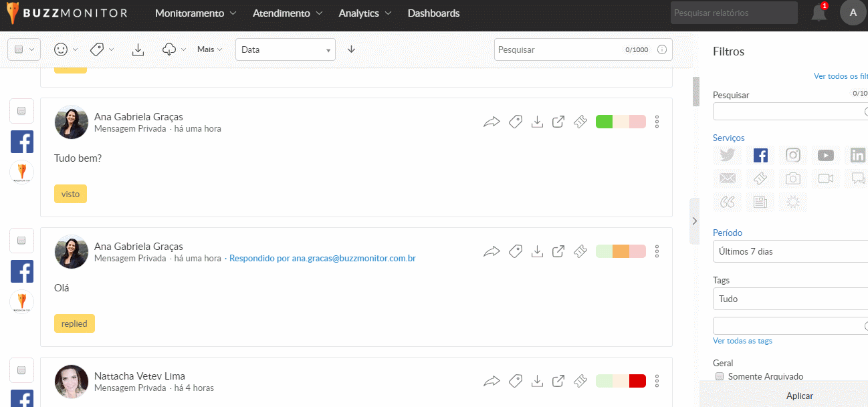Click the download icon in the top toolbar

pos(138,49)
